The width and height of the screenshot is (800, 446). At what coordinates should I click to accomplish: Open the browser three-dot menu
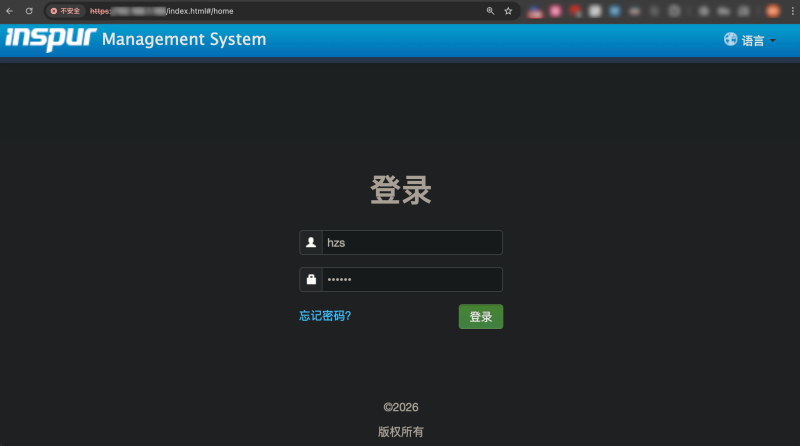pos(792,11)
